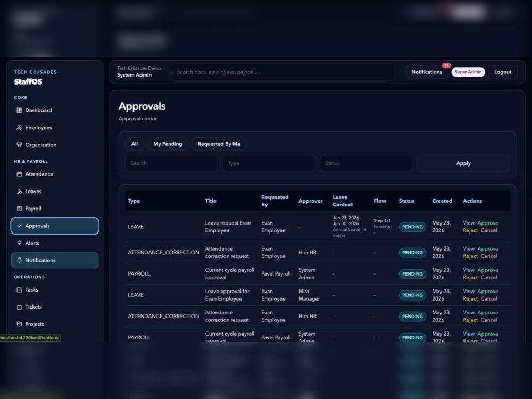532x399 pixels.
Task: Click the Attendance calendar icon
Action: tap(19, 174)
